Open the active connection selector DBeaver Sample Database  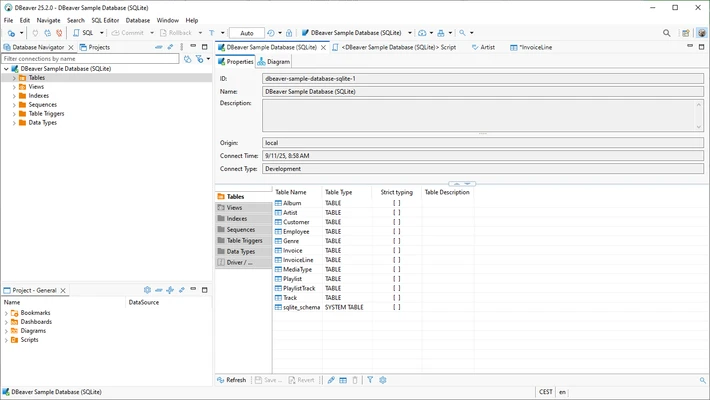point(356,33)
